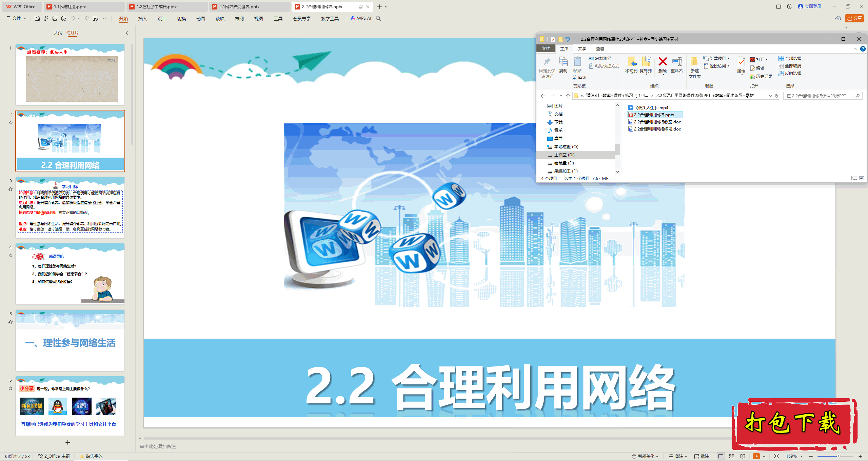Screen dimensions: 868x461
Task: Click 复制 copy icon in Explorer ribbon
Action: pos(563,65)
